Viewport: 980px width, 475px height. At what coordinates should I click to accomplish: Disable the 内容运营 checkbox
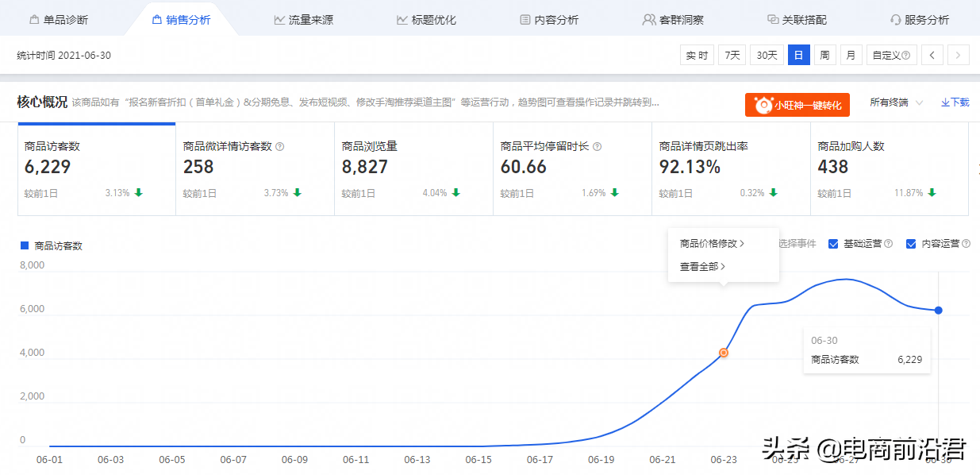pos(911,244)
